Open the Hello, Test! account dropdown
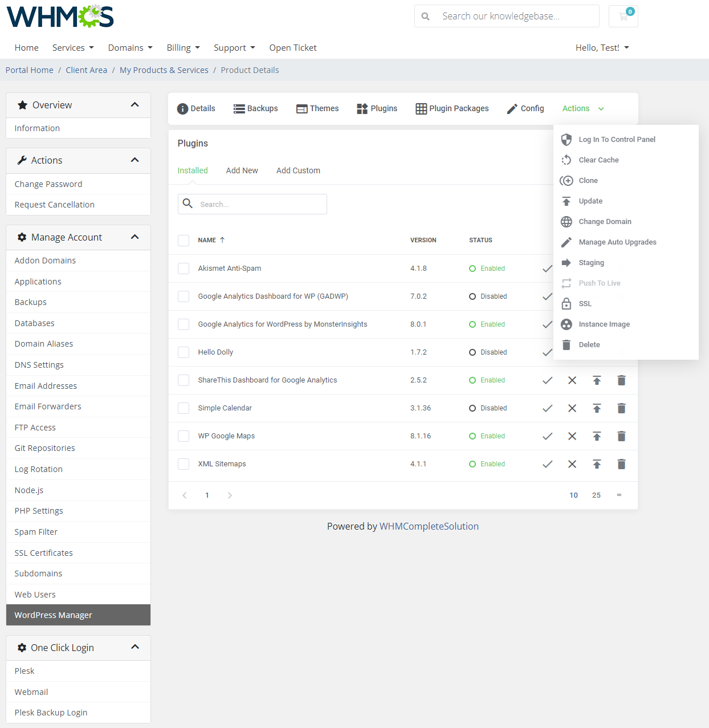 tap(602, 48)
